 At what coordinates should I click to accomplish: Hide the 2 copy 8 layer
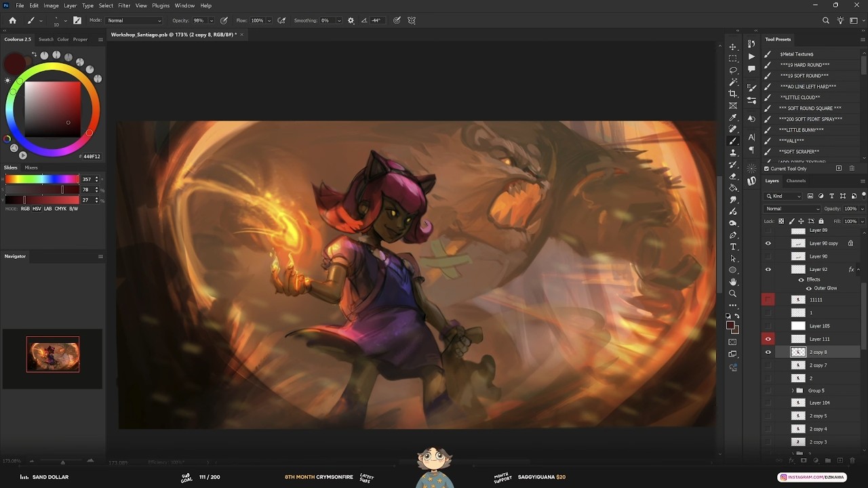click(768, 352)
